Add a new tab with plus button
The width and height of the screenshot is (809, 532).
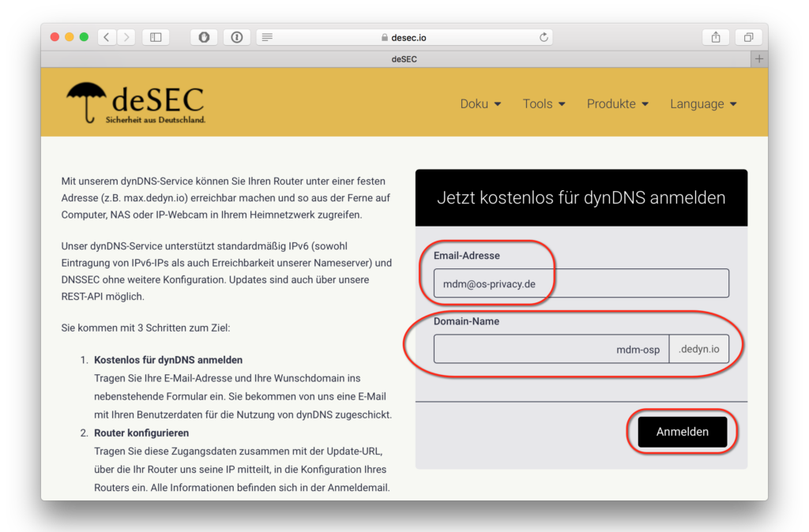pyautogui.click(x=759, y=59)
